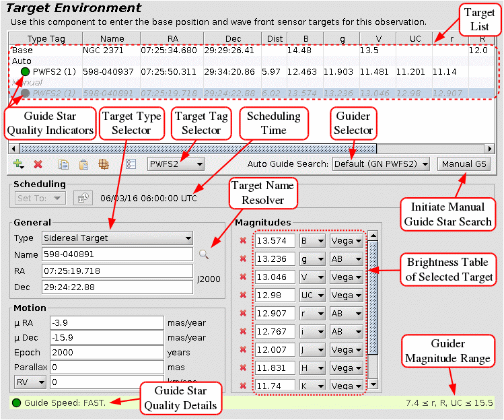This screenshot has height=420, width=504.
Task: Click the duplicate target icon
Action: [x=104, y=164]
